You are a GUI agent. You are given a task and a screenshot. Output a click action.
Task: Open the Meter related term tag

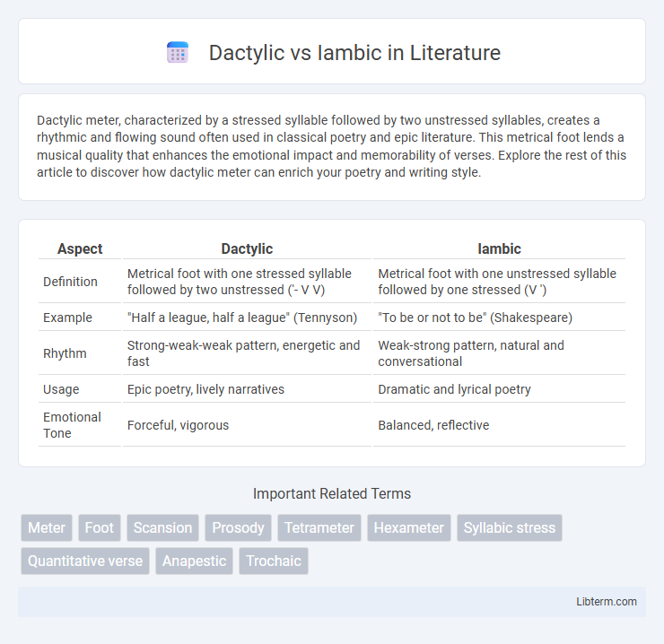pyautogui.click(x=47, y=527)
